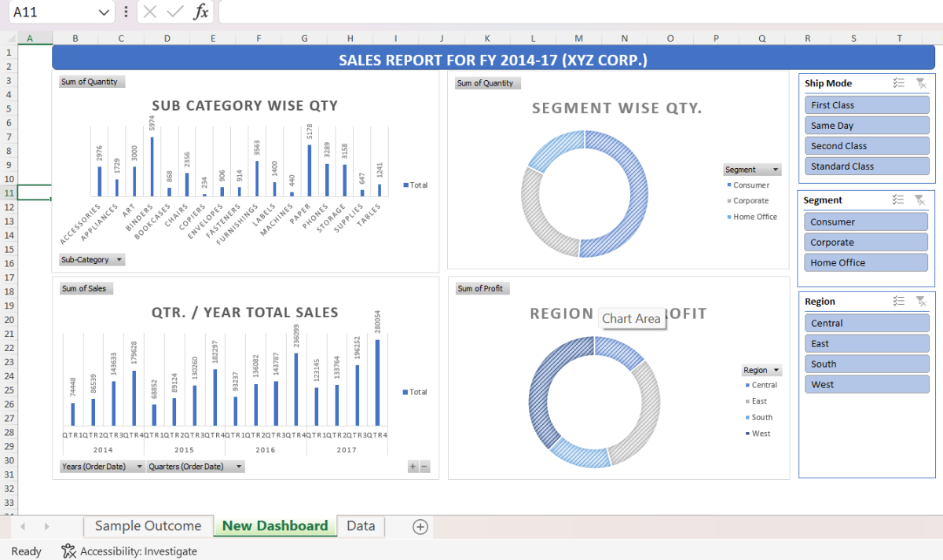Click Accessibility Investigate status bar icon

coord(69,551)
